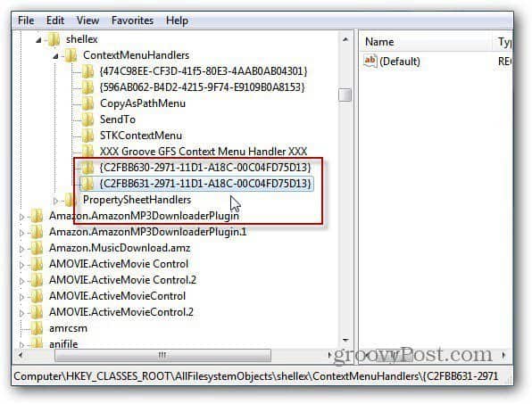The image size is (532, 404).
Task: Select XXX Groove GFS Context Menu Handler XXX
Action: pos(204,151)
